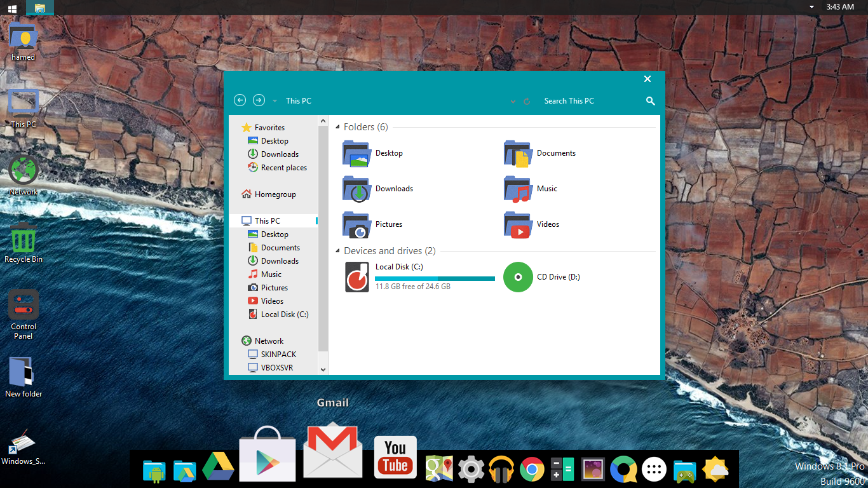868x488 pixels.
Task: Open settings gear in dock
Action: (471, 470)
